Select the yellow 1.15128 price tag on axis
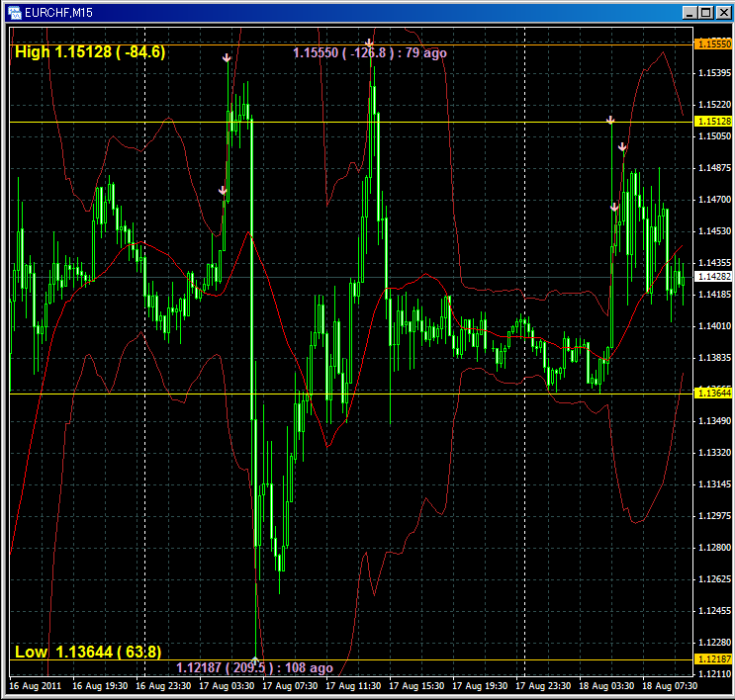The height and width of the screenshot is (700, 735). [x=713, y=121]
